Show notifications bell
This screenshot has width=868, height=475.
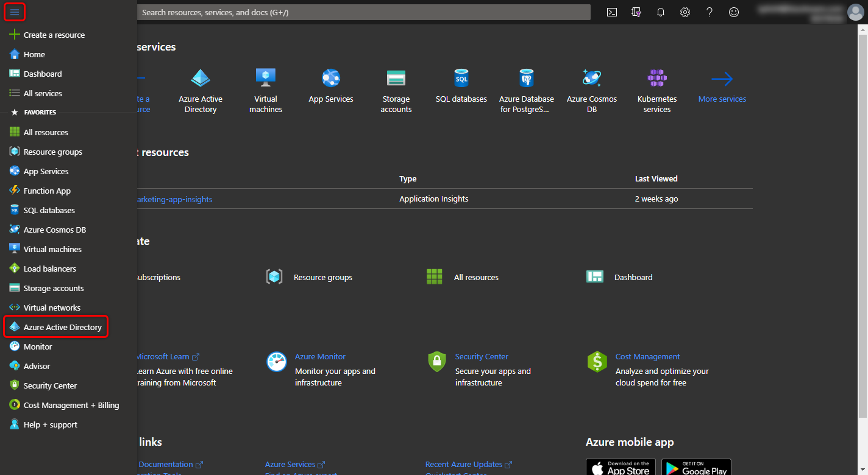(661, 12)
